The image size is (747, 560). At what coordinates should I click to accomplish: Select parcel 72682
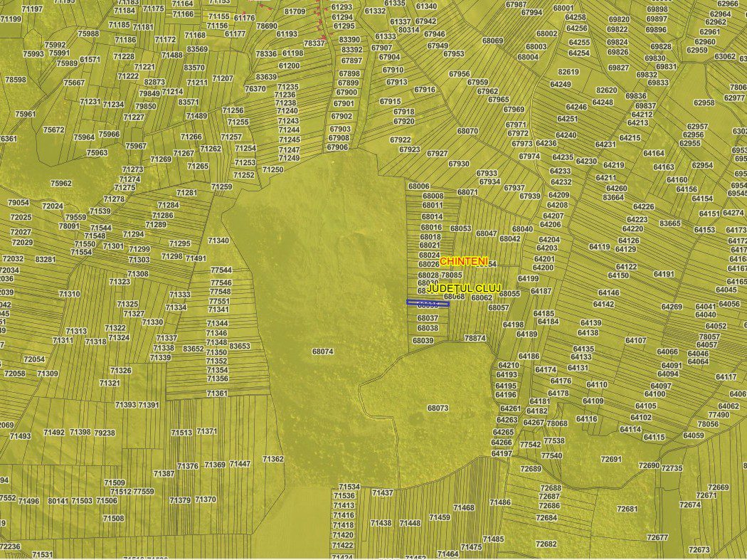(x=546, y=544)
